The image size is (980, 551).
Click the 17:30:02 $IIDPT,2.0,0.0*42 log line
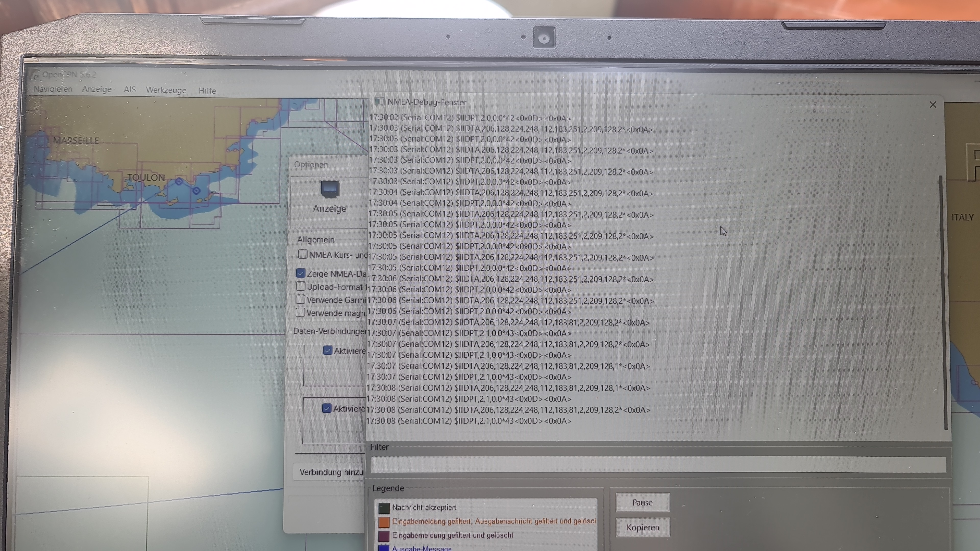[470, 118]
